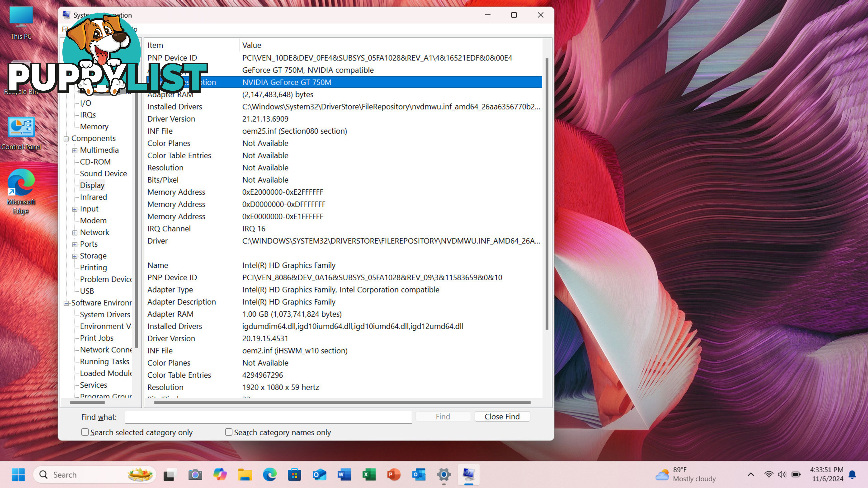The image size is (868, 488).
Task: Click the Find button
Action: 443,416
